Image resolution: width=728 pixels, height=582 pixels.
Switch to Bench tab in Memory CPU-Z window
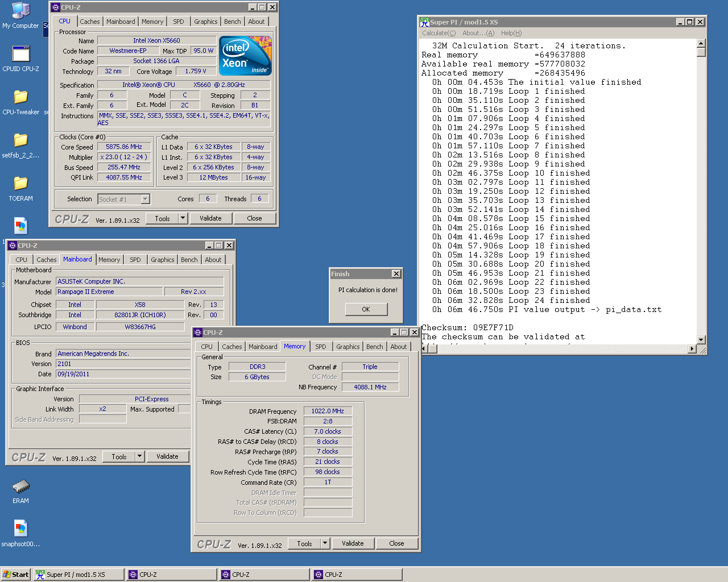pos(375,347)
